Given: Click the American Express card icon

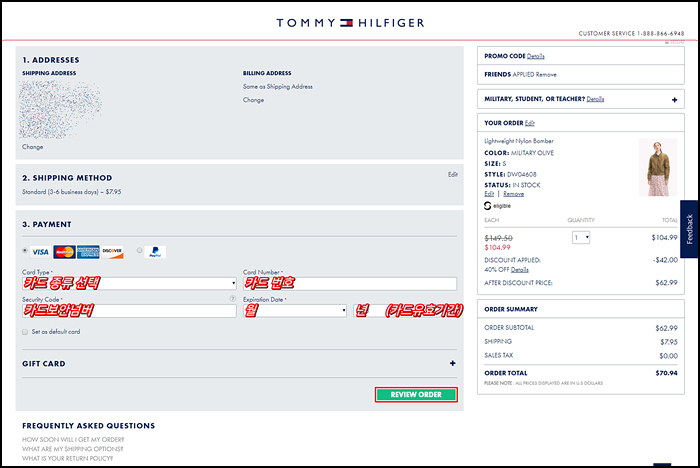Looking at the screenshot, I should pyautogui.click(x=88, y=252).
